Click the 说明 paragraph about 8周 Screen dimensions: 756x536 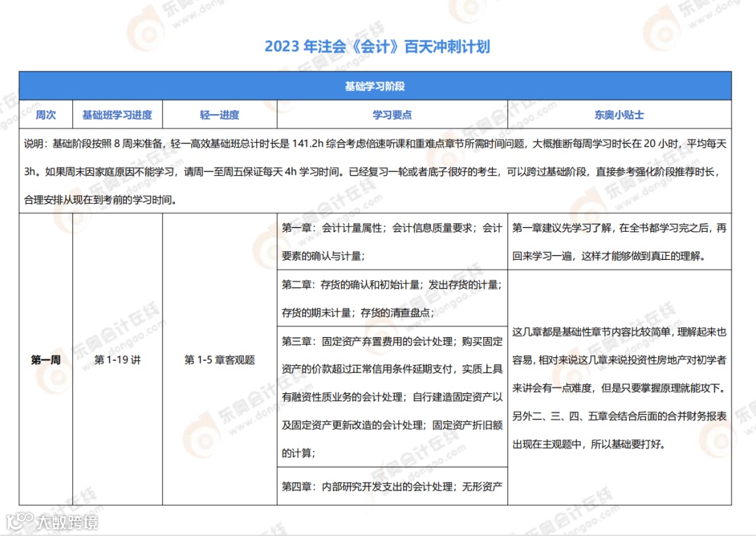[375, 171]
